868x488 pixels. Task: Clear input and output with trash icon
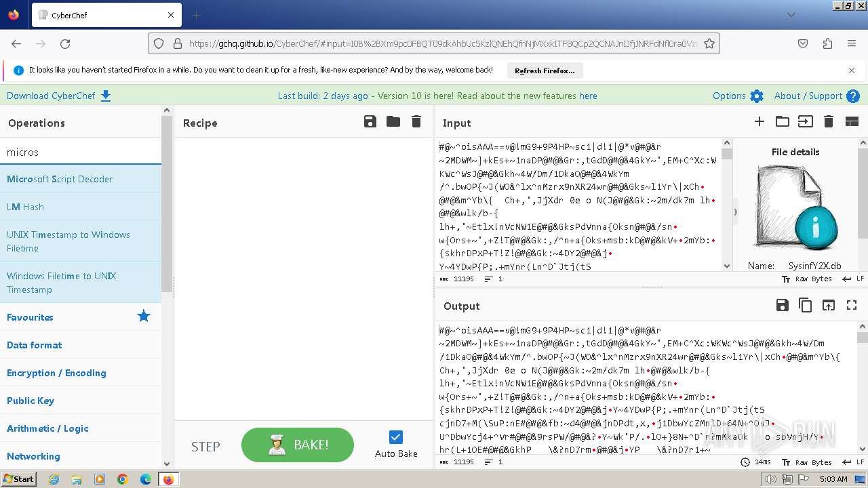pos(829,122)
